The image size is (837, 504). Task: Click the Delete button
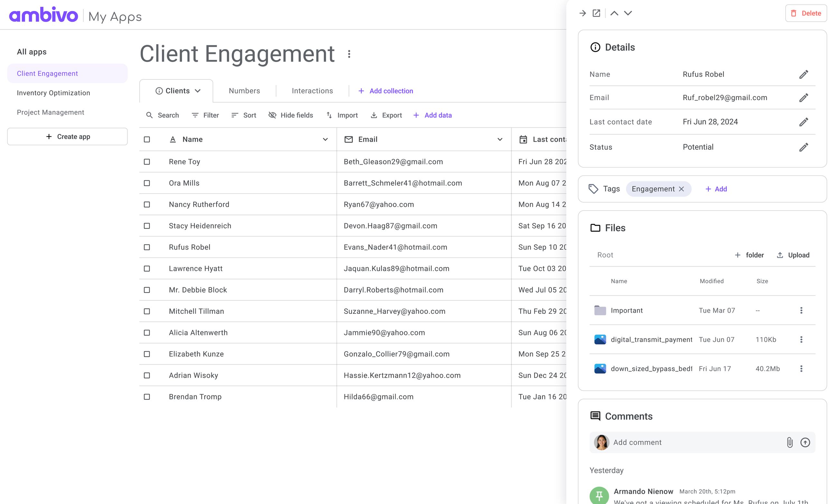[x=806, y=13]
